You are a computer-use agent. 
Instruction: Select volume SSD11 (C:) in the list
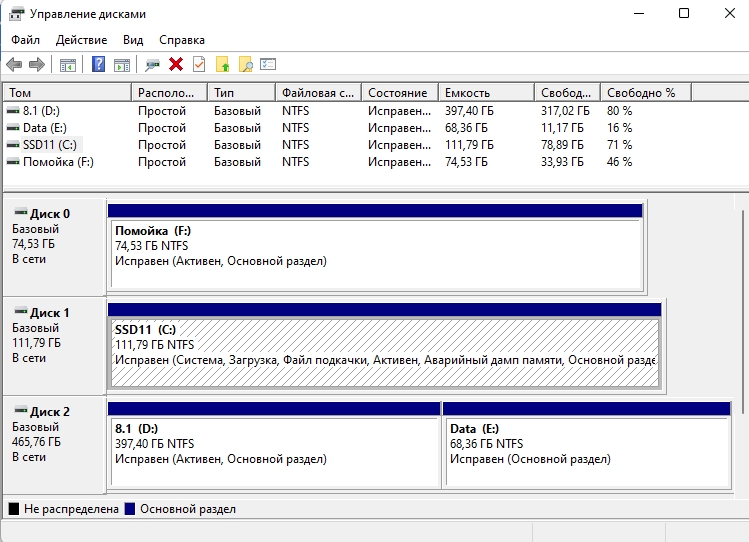coord(50,145)
